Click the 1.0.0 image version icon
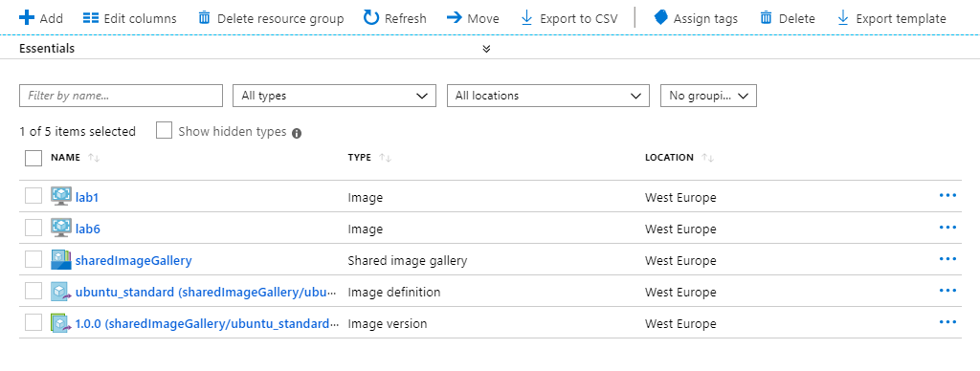Image resolution: width=980 pixels, height=371 pixels. click(60, 323)
